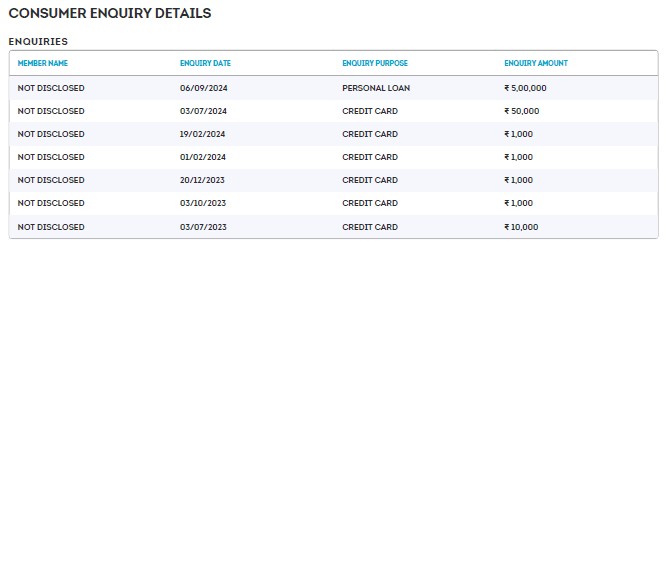The height and width of the screenshot is (582, 670).
Task: Select the enquiry date 06/09/2024
Action: (204, 88)
